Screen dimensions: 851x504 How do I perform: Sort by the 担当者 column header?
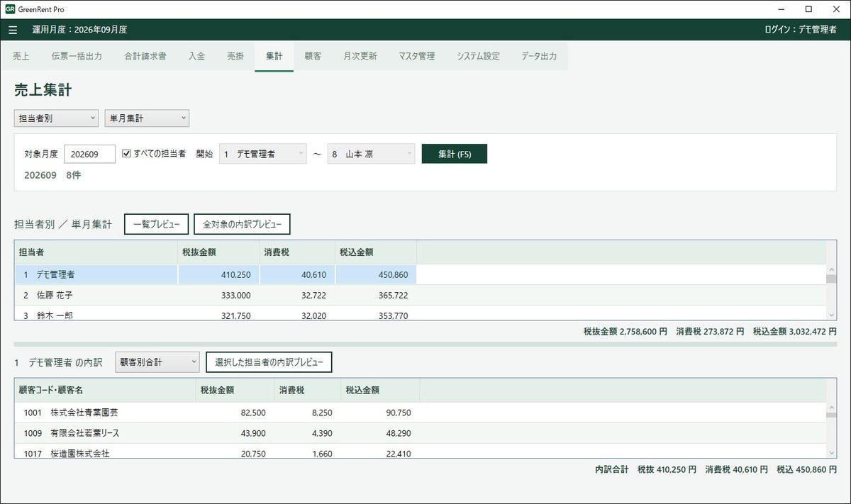coord(96,252)
